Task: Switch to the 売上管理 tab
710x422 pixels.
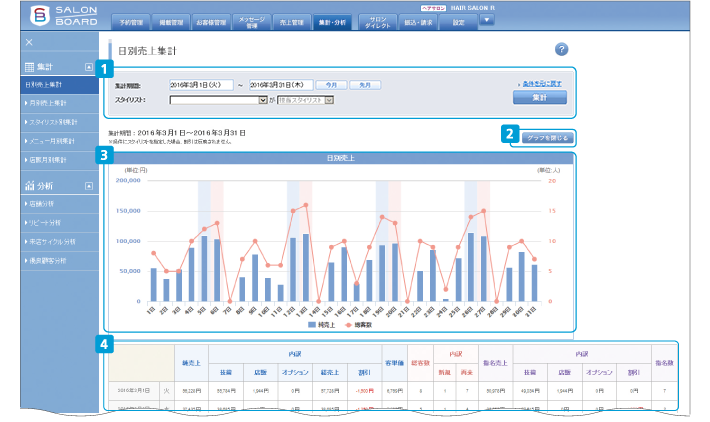Action: [x=293, y=20]
